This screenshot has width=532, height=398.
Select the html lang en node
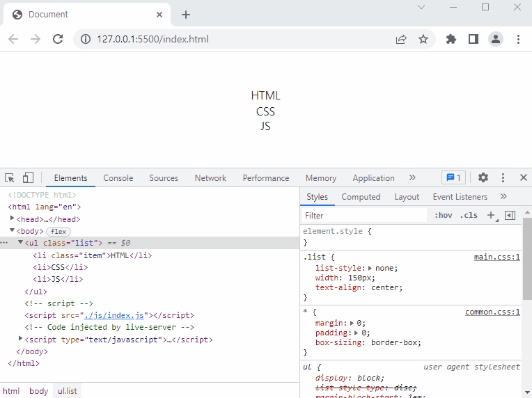(45, 207)
